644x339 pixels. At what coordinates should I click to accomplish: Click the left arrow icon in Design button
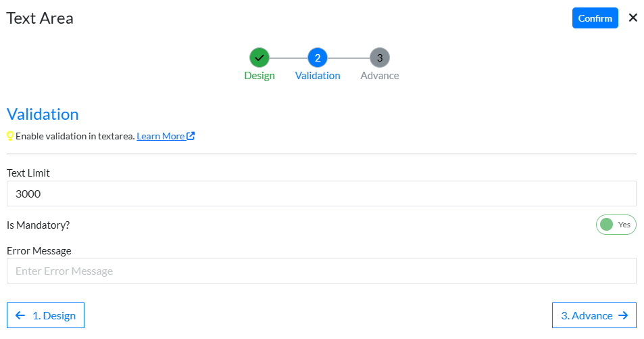(20, 315)
